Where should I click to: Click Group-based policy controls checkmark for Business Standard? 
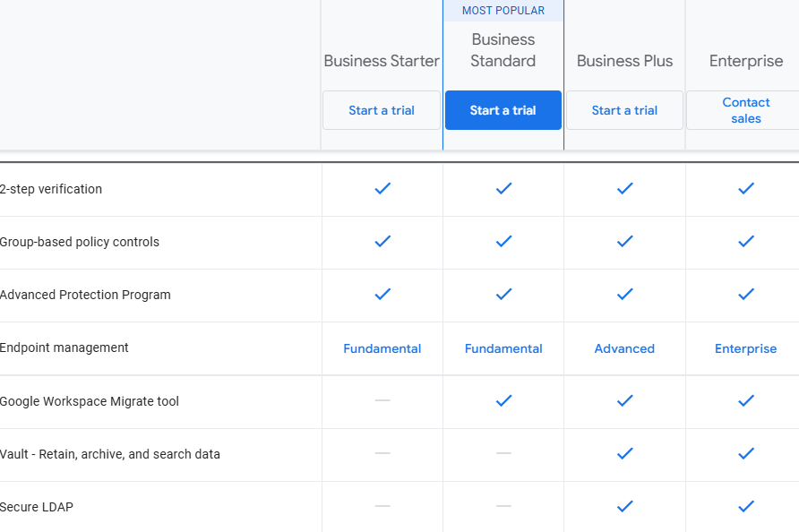tap(503, 241)
